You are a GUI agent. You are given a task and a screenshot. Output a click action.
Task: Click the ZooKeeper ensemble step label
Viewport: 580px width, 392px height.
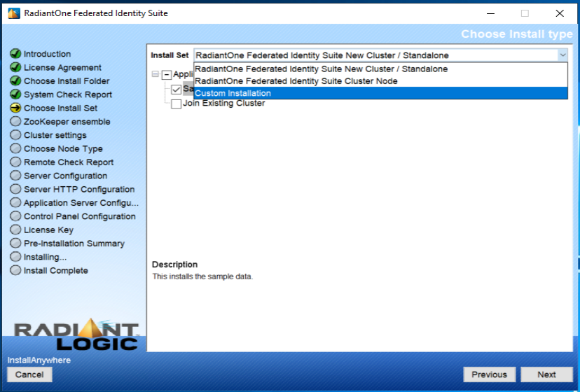67,122
